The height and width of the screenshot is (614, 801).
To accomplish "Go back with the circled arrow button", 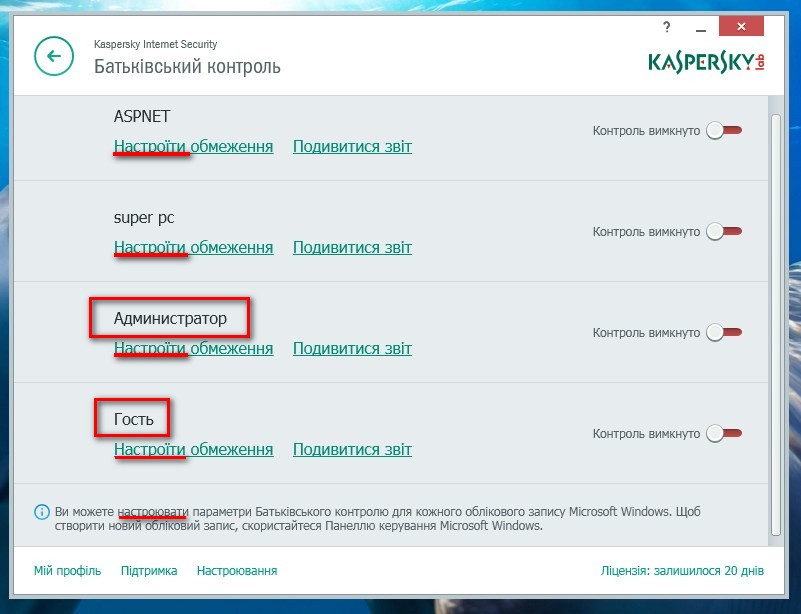I will tap(54, 56).
